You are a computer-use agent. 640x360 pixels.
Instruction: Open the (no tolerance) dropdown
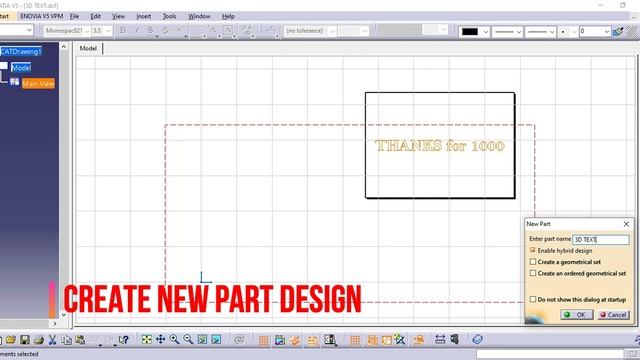tap(333, 31)
